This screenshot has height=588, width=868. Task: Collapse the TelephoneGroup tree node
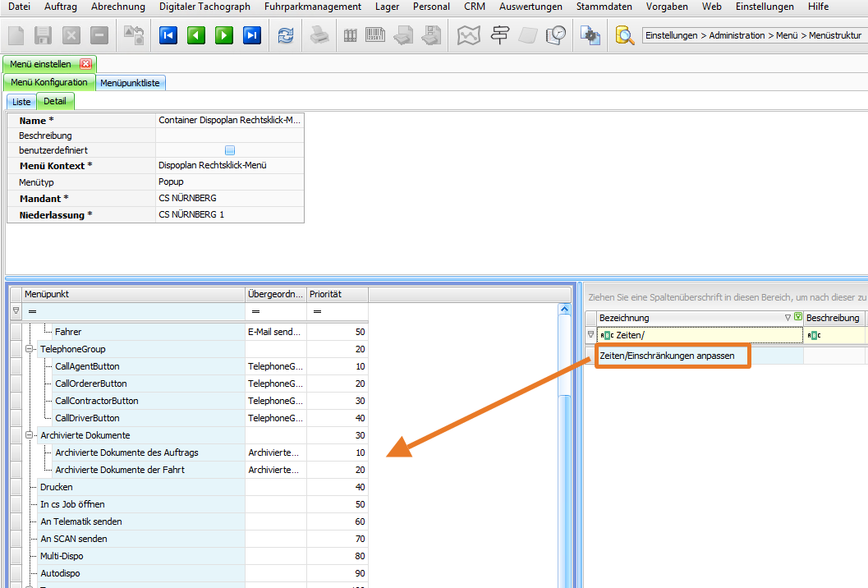pyautogui.click(x=30, y=349)
